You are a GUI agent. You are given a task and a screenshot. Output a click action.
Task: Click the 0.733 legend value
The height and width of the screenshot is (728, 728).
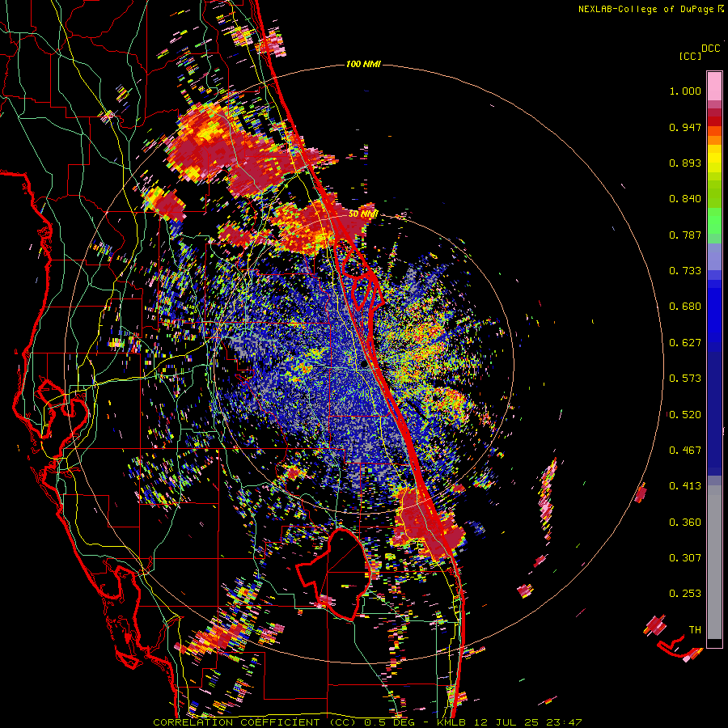[685, 271]
